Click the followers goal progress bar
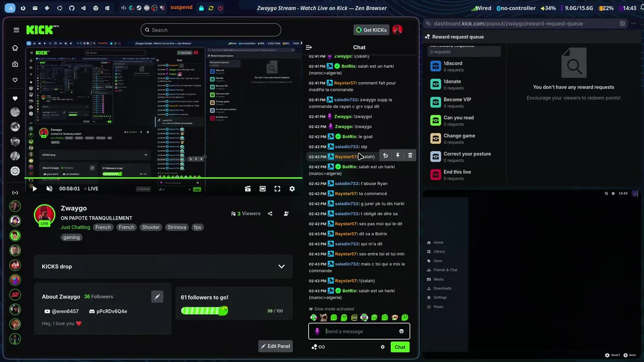Viewport: 644px width, 362px height. coord(204,311)
